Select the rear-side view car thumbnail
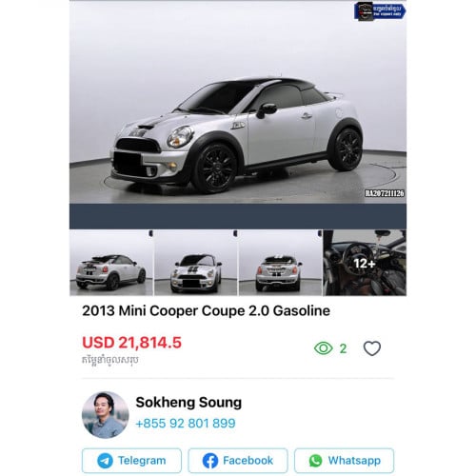This screenshot has height=476, width=476. click(111, 263)
